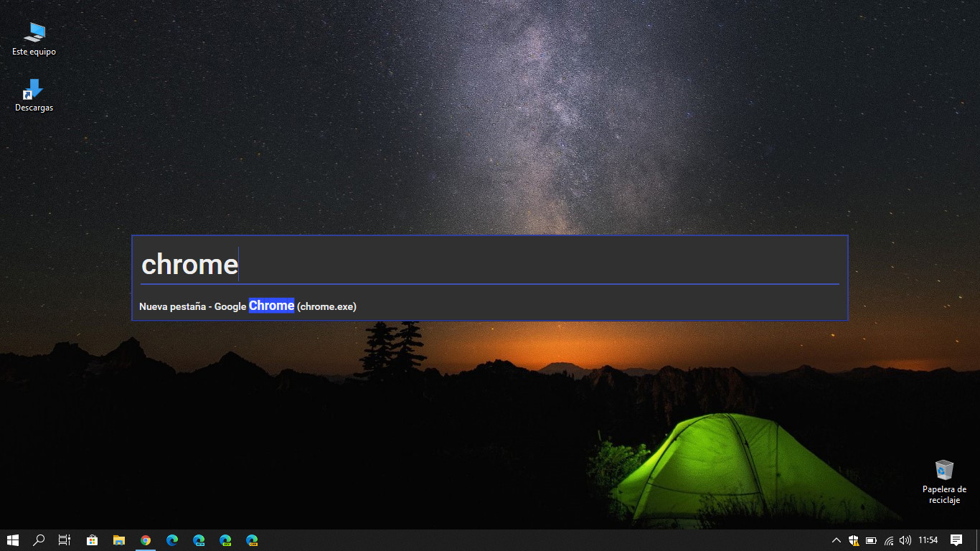Launch Microsoft Edge Beta from taskbar

(199, 540)
